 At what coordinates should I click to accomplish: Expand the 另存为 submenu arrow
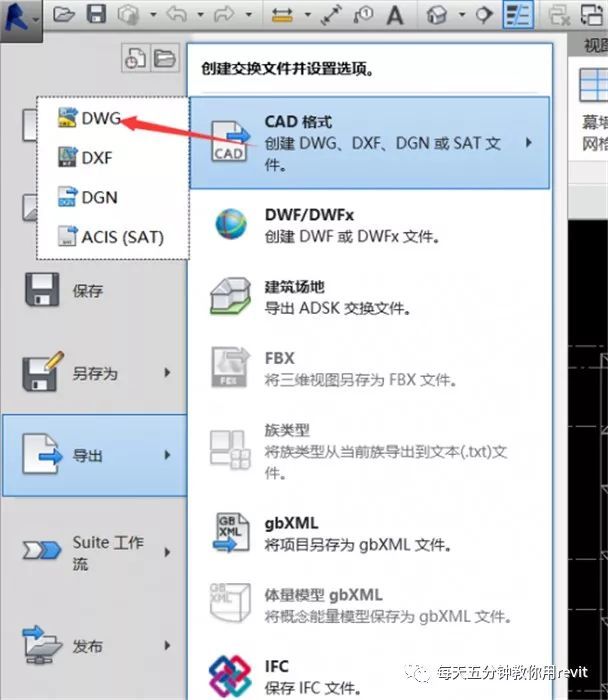(x=167, y=373)
